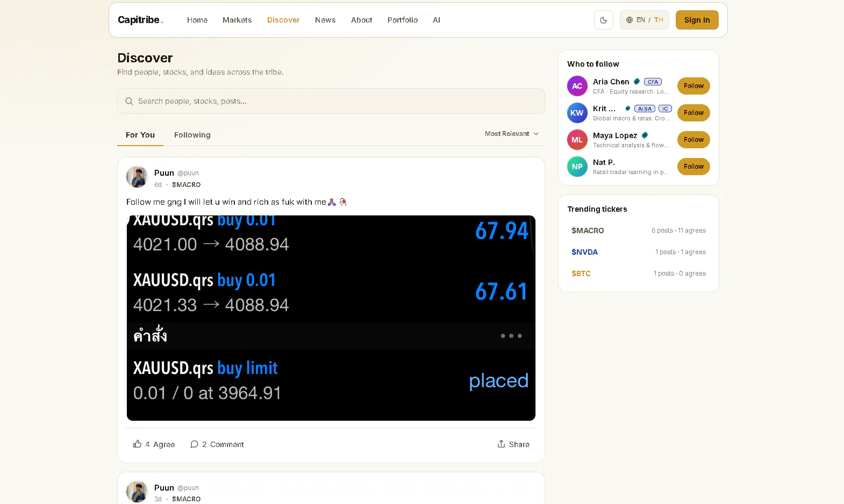The width and height of the screenshot is (844, 504).
Task: Open Nat P.'s NP avatar
Action: 577,167
